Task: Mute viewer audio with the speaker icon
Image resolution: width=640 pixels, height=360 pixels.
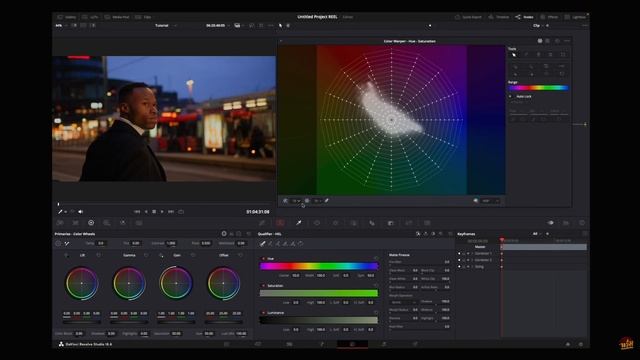Action: tap(80, 211)
